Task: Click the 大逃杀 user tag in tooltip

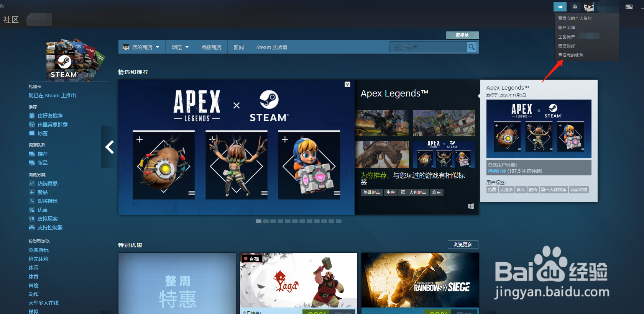Action: point(506,190)
